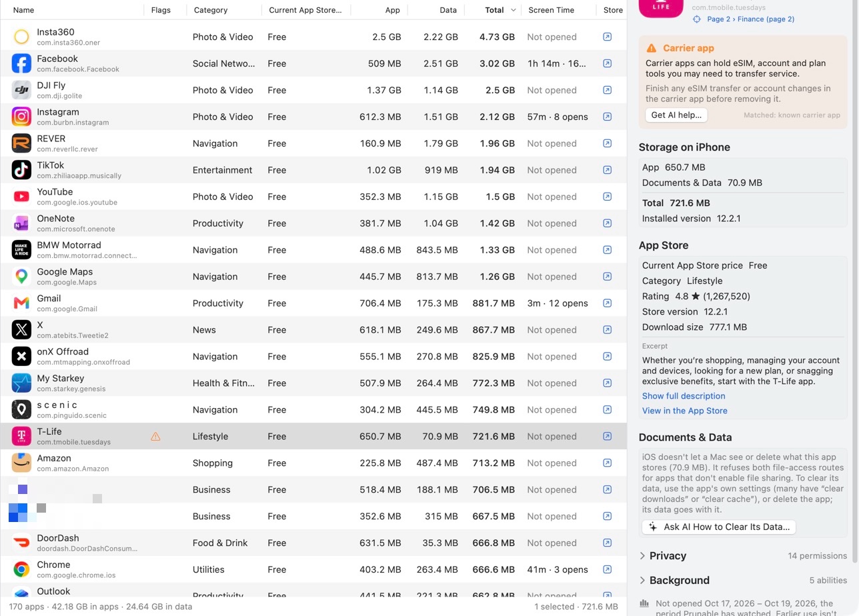
Task: Click the Current App Store price column header
Action: pyautogui.click(x=306, y=10)
